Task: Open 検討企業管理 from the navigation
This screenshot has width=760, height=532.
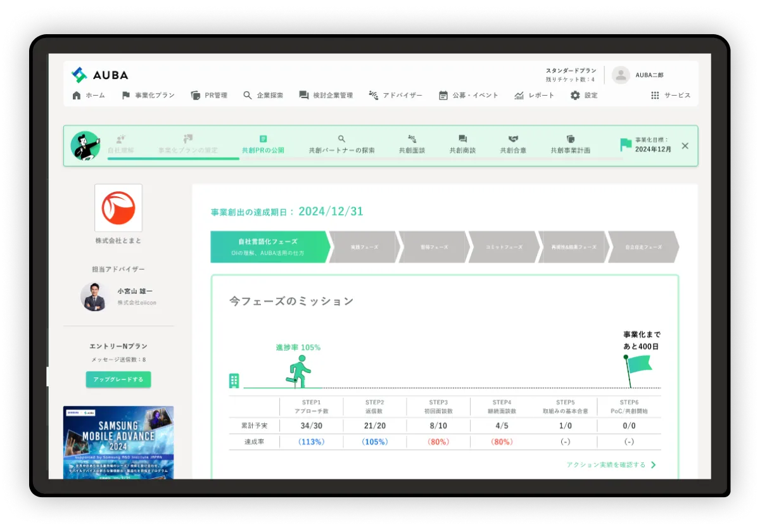Action: 326,96
